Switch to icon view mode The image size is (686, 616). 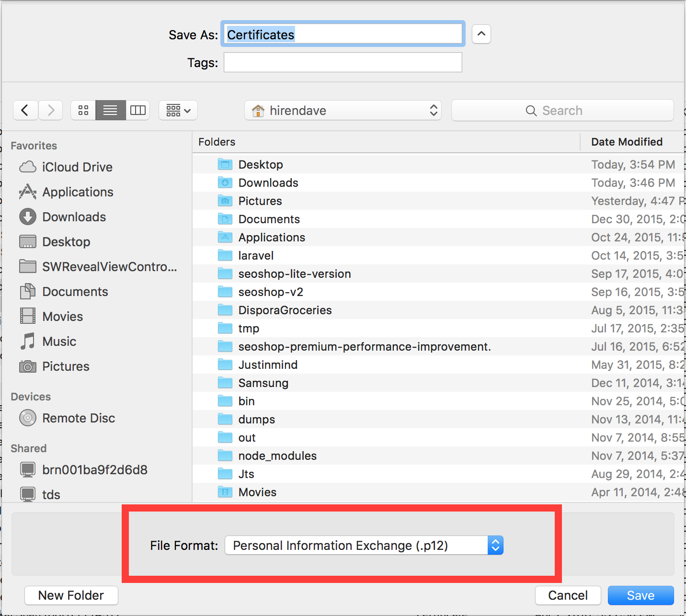[x=83, y=110]
